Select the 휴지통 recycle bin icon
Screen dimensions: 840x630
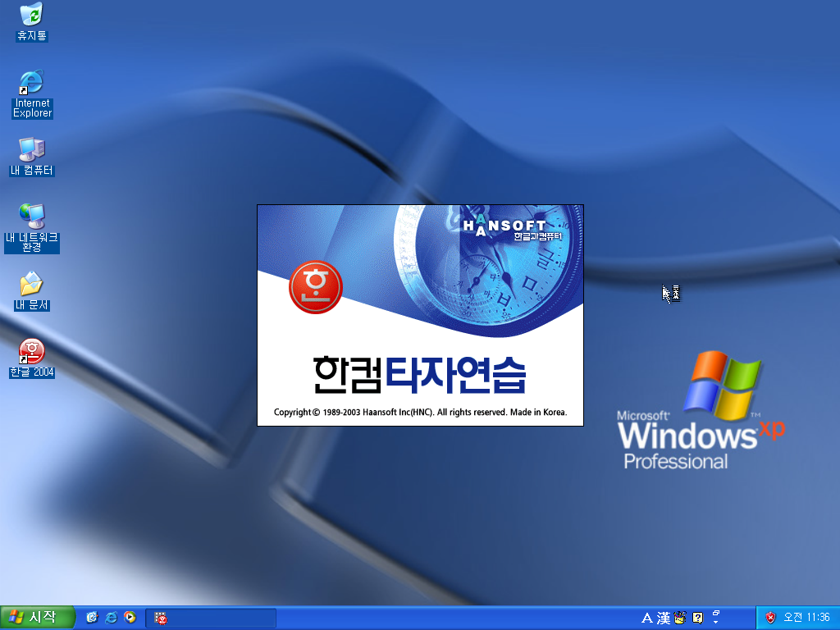pyautogui.click(x=32, y=22)
